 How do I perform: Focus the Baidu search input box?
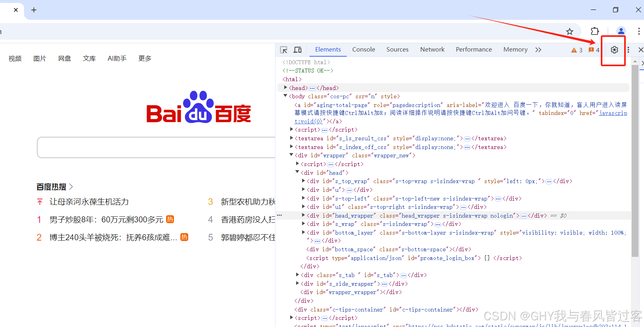point(156,147)
